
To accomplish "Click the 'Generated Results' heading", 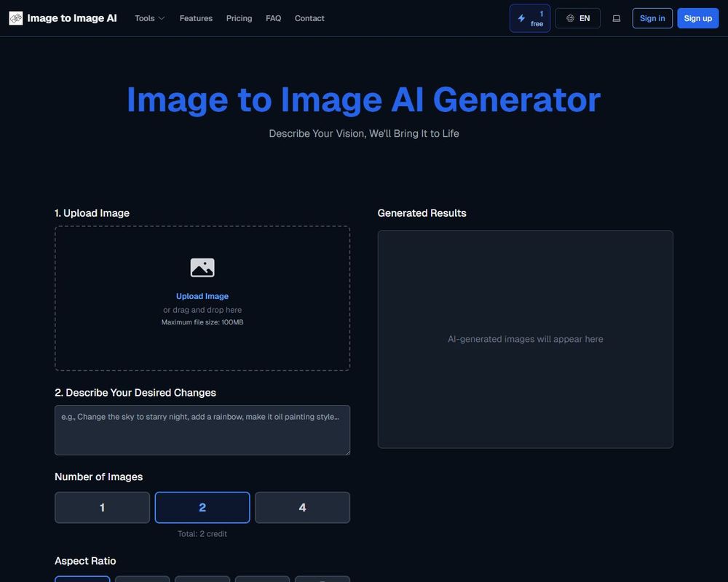I will click(x=422, y=213).
